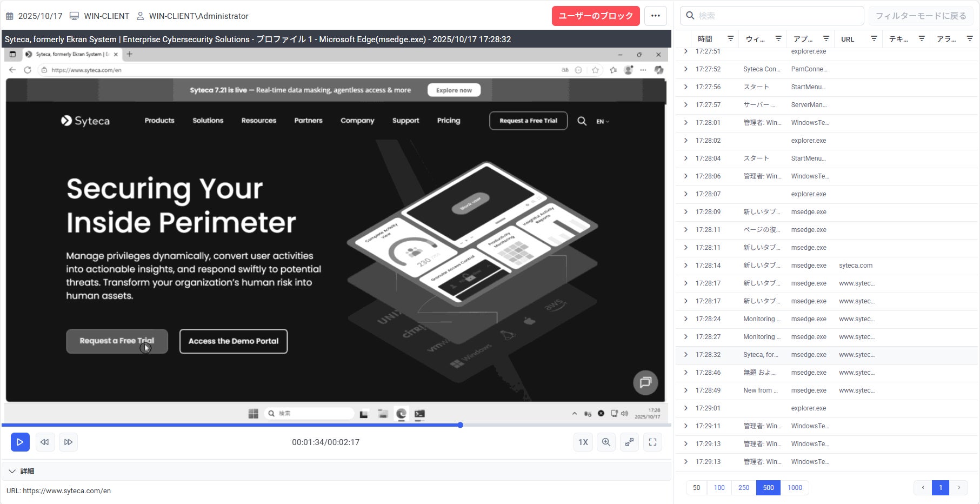
Task: Select the 500 records page size
Action: tap(769, 487)
